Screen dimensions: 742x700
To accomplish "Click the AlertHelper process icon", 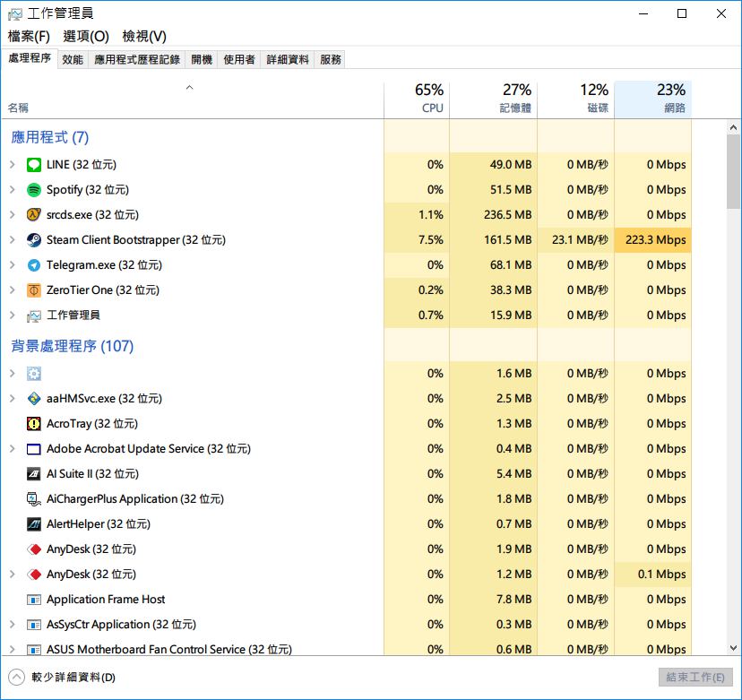I will [x=34, y=524].
